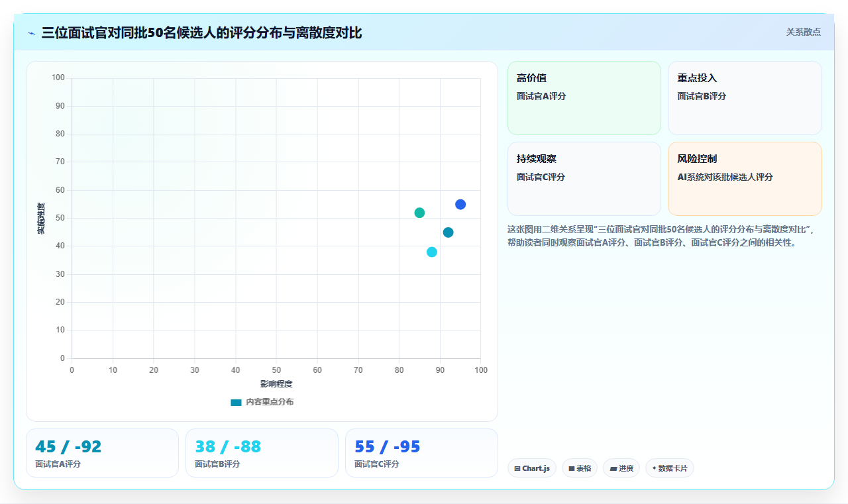Click the 影响程度 x-axis title
Screen dimensions: 848x504
pyautogui.click(x=276, y=384)
